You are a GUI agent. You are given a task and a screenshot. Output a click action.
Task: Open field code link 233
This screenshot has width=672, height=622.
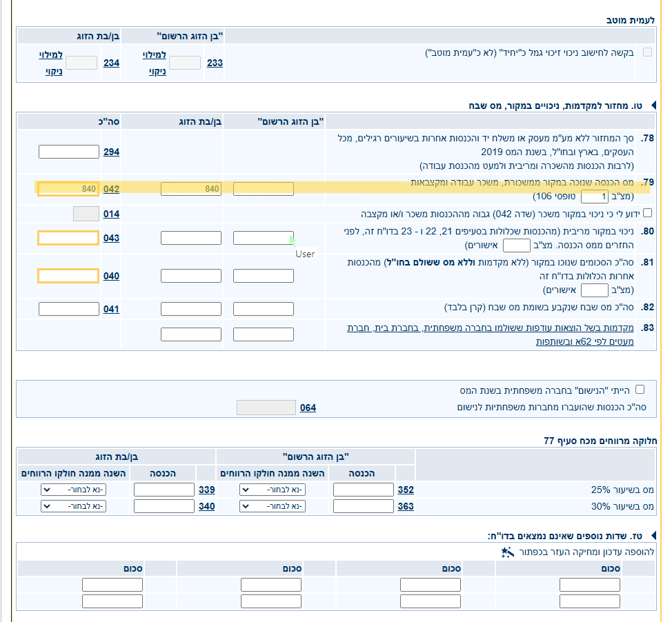pos(215,63)
